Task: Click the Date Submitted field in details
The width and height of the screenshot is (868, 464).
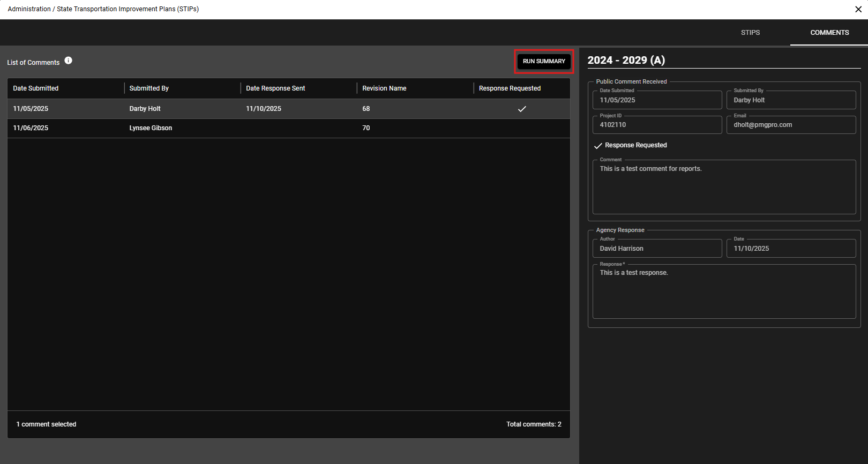Action: 657,100
